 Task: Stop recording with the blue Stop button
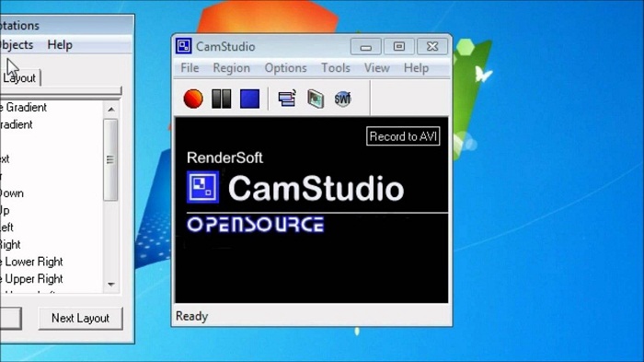point(249,99)
